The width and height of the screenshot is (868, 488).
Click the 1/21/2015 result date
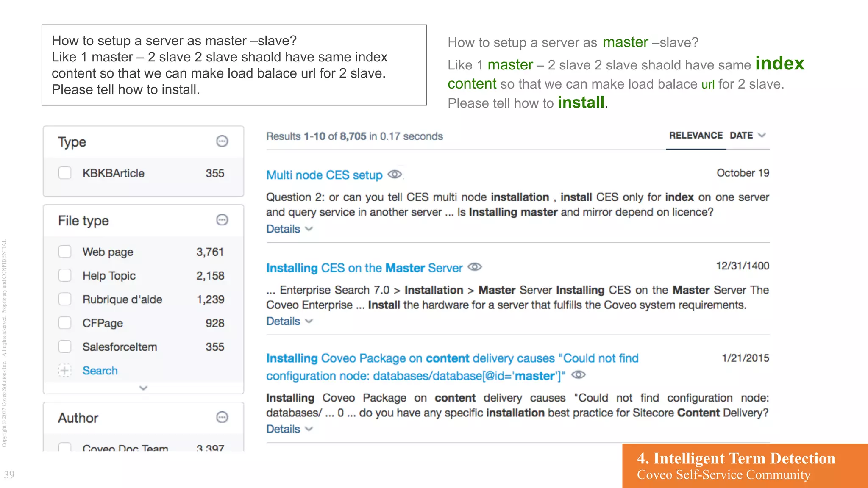[x=746, y=358]
